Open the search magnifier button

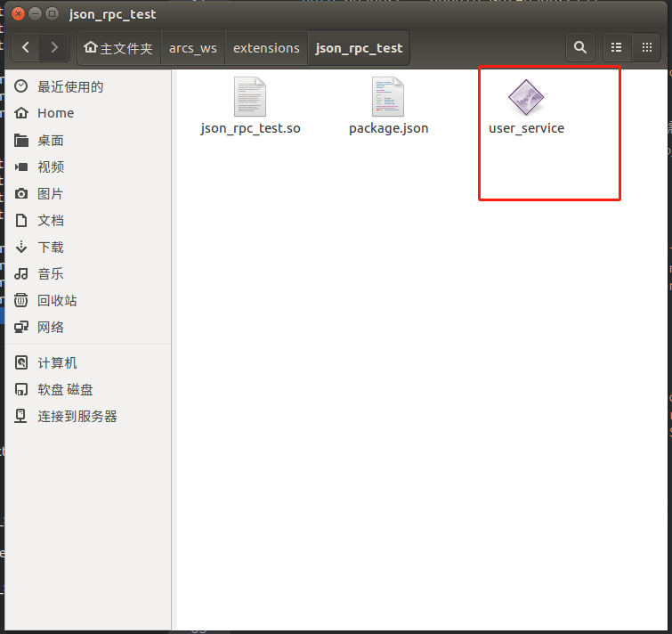click(x=579, y=47)
